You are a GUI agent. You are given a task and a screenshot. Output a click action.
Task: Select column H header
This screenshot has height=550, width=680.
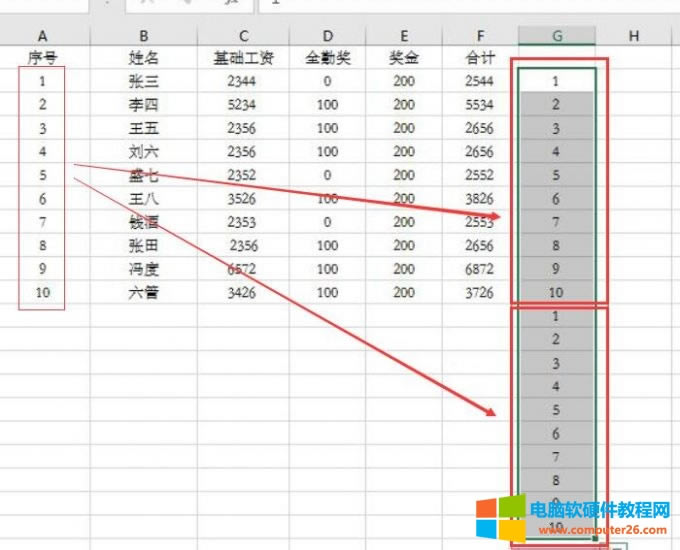click(x=634, y=36)
